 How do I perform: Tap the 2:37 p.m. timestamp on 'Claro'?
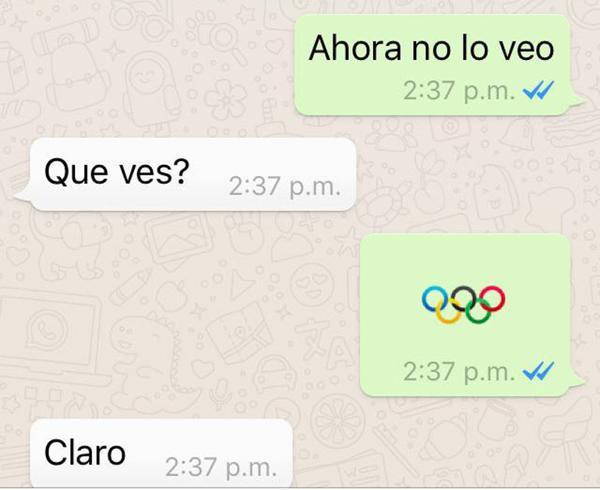pos(221,467)
